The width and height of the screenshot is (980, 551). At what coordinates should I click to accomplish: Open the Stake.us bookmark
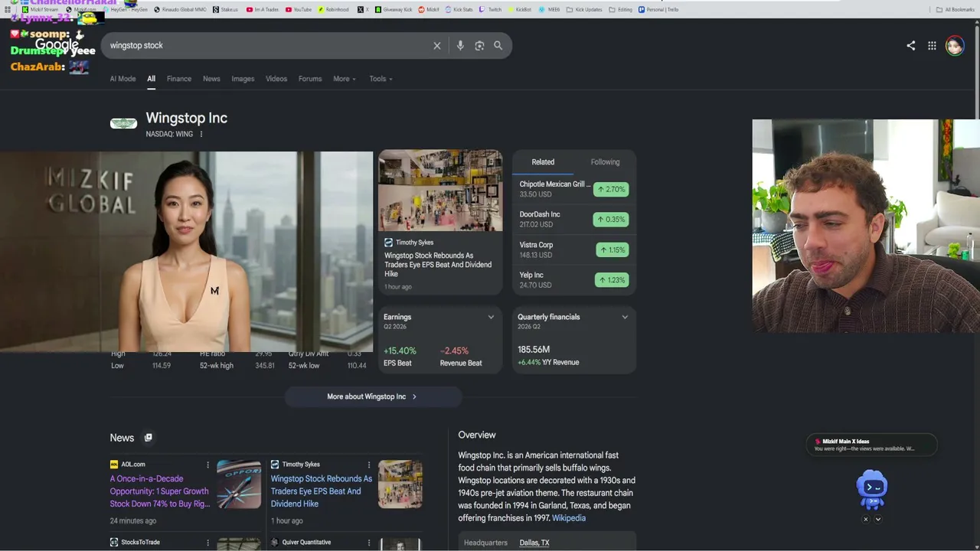tap(225, 10)
